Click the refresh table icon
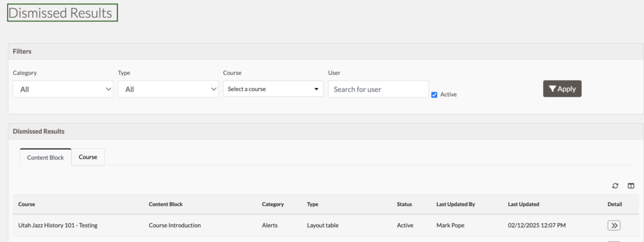 (x=615, y=186)
